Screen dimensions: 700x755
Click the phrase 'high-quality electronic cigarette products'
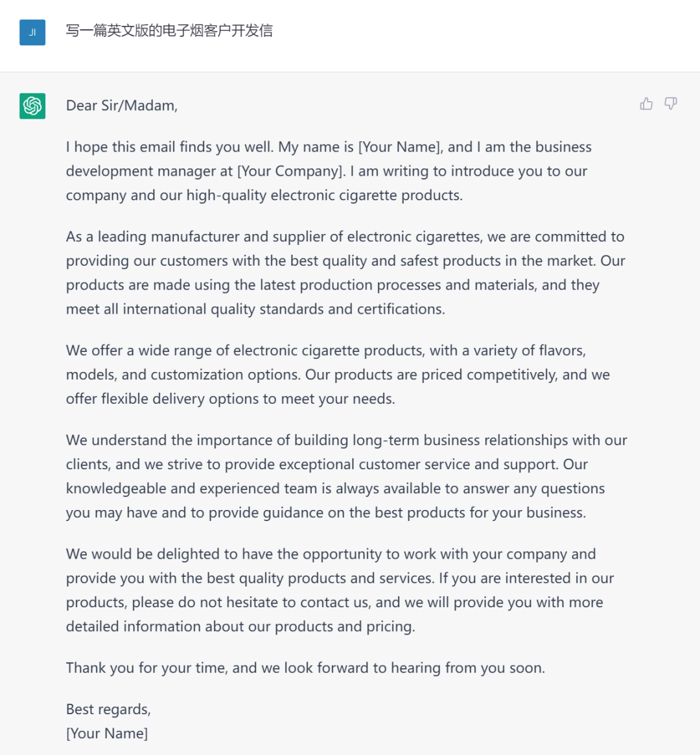324,196
